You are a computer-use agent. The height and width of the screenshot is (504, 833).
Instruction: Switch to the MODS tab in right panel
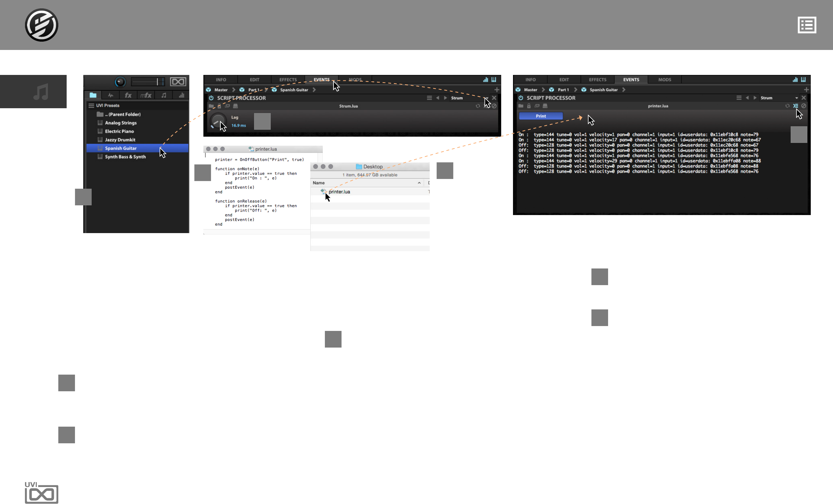pyautogui.click(x=665, y=79)
